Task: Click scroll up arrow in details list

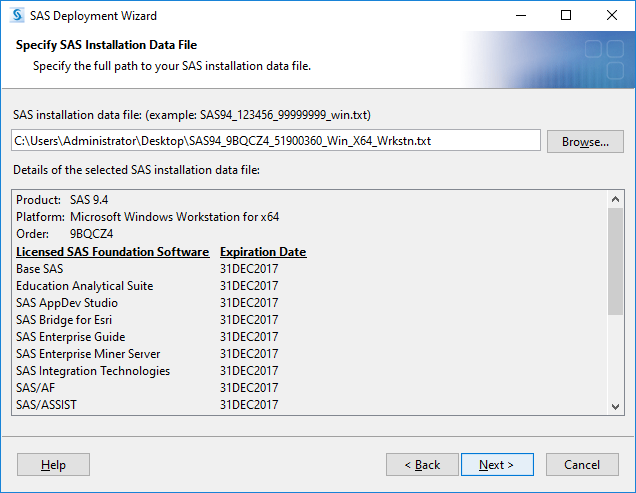Action: pyautogui.click(x=615, y=199)
